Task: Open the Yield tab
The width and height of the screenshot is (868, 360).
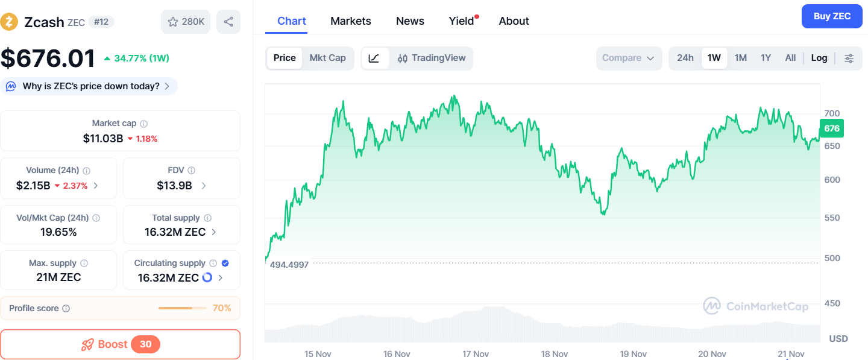Action: point(461,21)
